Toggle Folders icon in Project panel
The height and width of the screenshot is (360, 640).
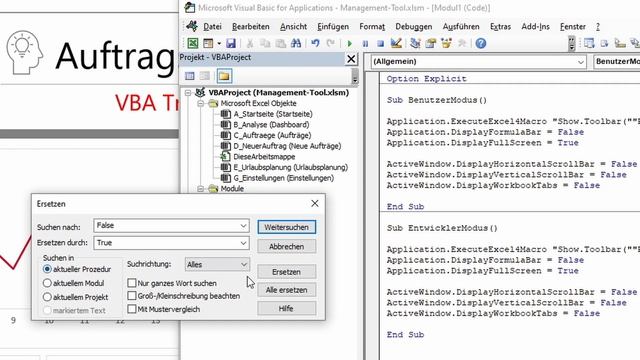coord(224,76)
